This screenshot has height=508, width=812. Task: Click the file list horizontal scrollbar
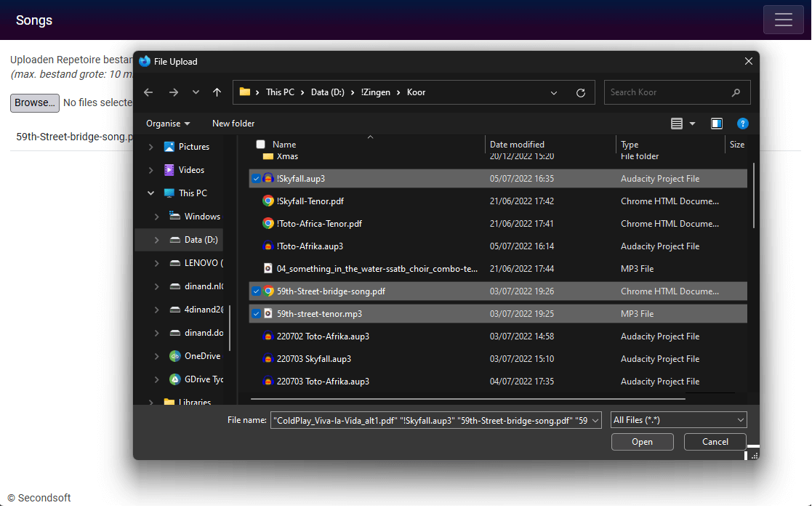467,399
